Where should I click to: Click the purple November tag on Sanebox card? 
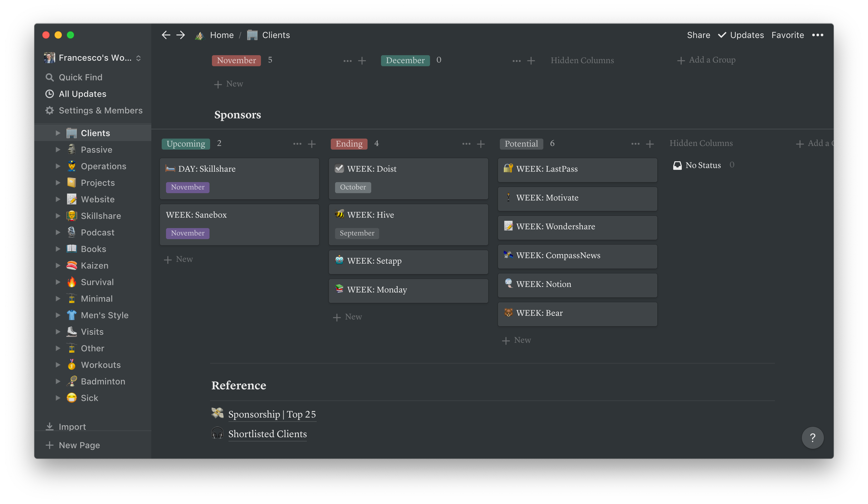point(187,233)
